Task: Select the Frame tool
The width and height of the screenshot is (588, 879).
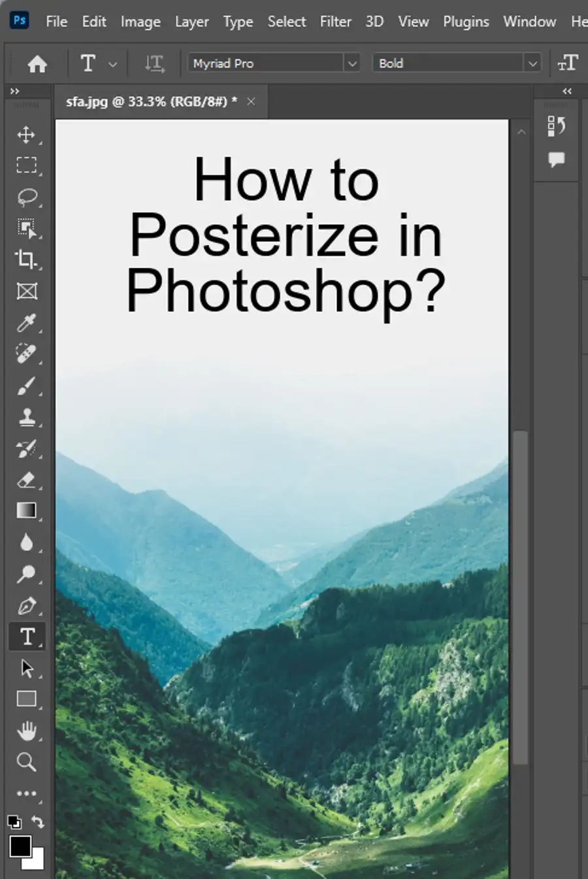Action: (26, 291)
